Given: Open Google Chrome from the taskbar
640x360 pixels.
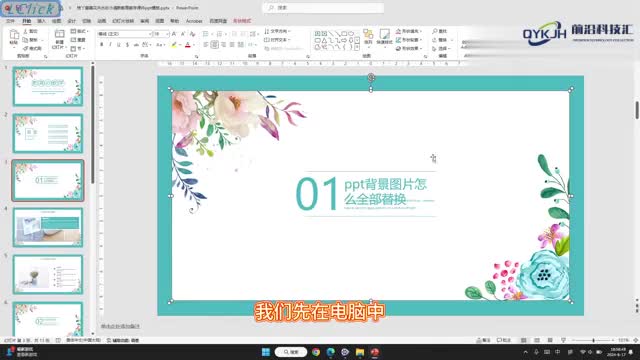Looking at the screenshot, I should tap(316, 352).
